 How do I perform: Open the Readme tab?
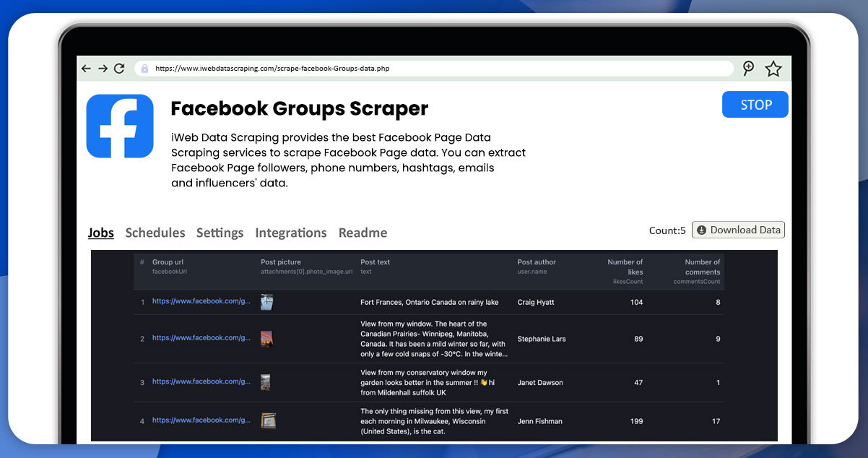pos(363,233)
